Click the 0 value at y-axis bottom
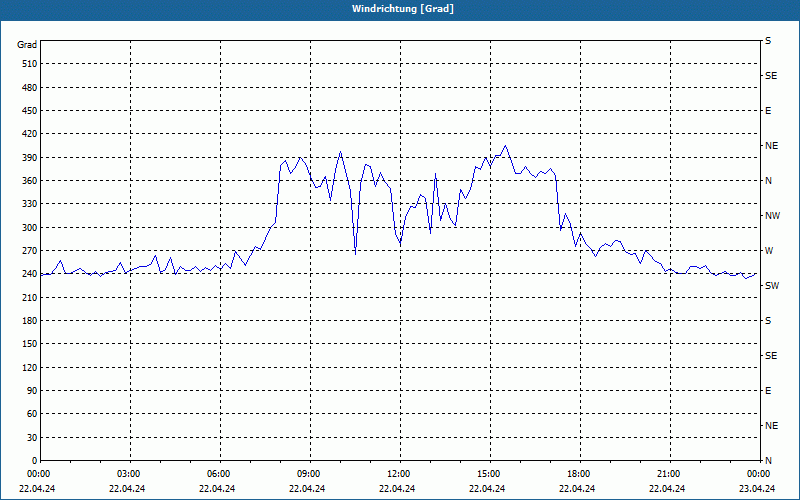 [34, 460]
